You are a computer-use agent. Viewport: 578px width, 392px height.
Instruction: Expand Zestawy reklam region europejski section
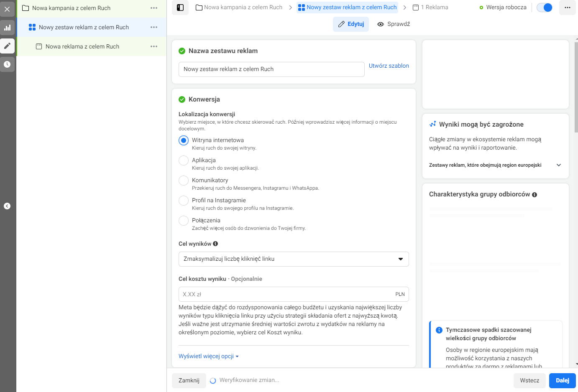pos(495,165)
